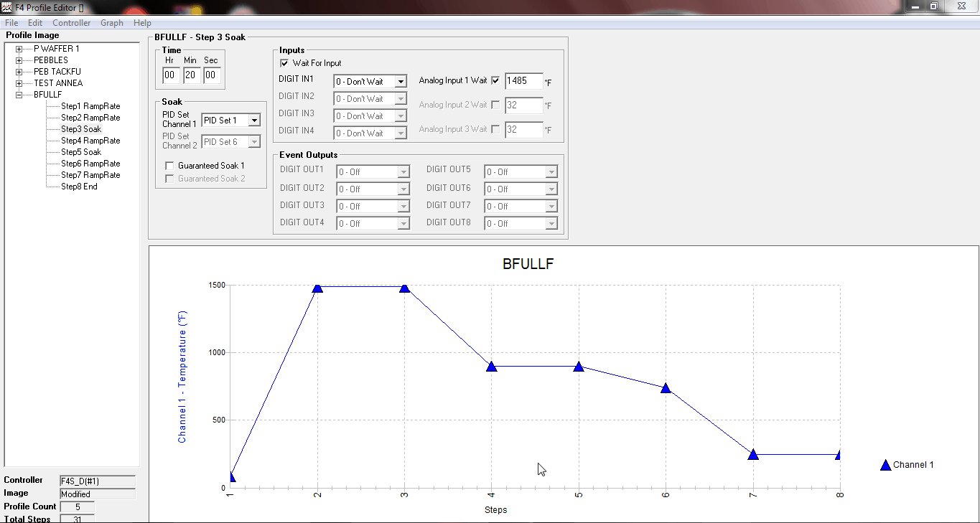Expand the P WAFFER 1 profile node
This screenshot has height=523, width=980.
tap(19, 49)
